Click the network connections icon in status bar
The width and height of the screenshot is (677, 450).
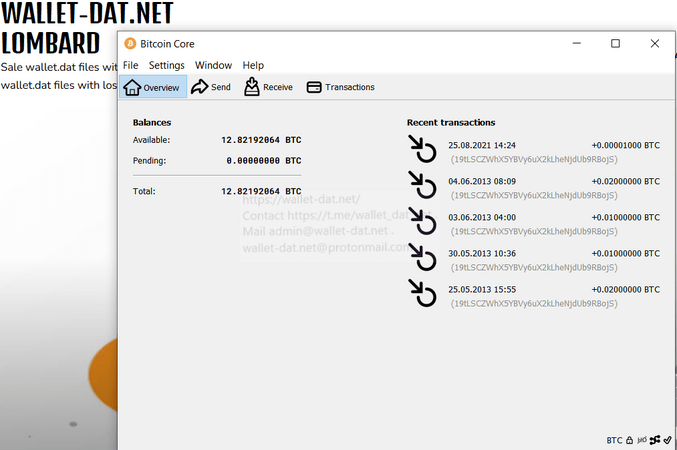655,440
